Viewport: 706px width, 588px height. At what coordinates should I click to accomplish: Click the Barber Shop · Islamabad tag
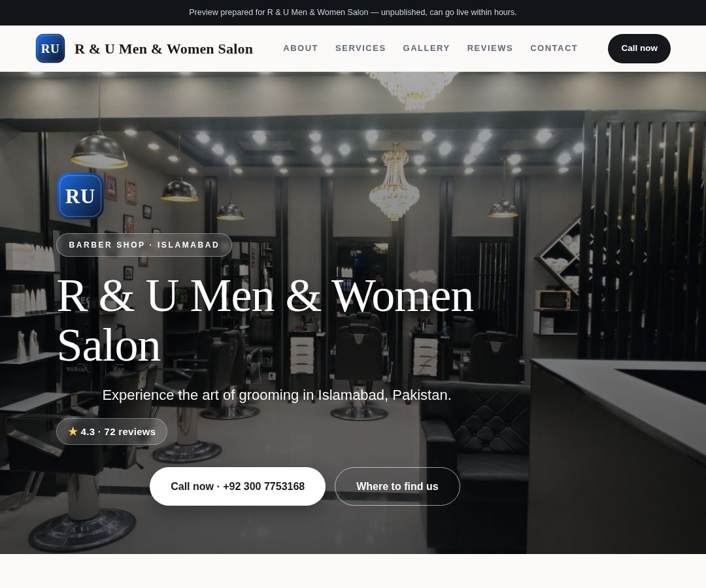(x=144, y=245)
